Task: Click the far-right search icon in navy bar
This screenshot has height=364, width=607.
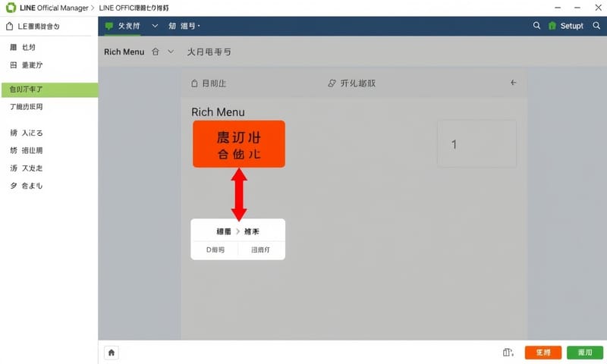Action: pos(596,26)
